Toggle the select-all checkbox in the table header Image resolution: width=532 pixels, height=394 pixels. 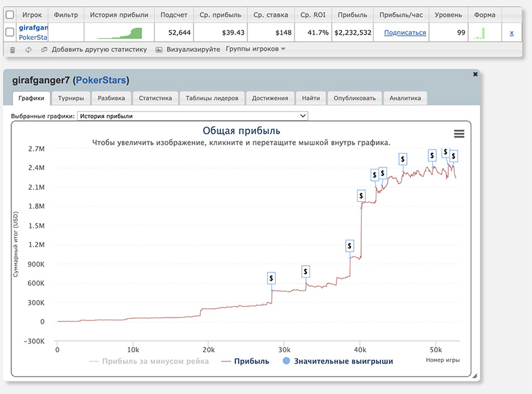point(9,14)
